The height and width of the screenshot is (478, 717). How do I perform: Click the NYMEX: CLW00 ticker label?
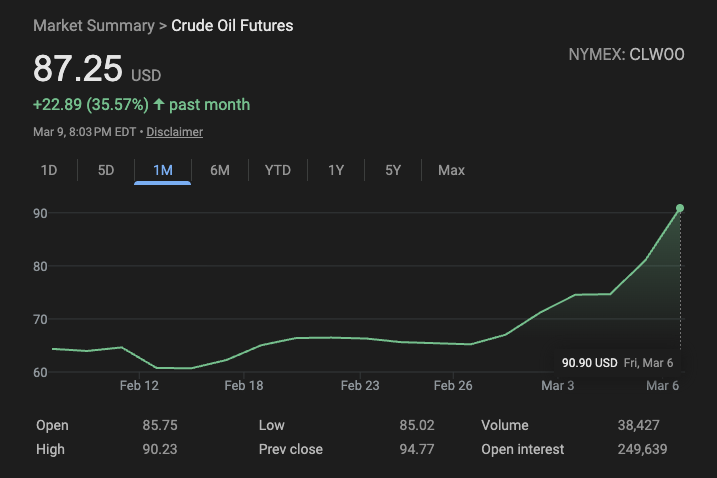pyautogui.click(x=626, y=55)
